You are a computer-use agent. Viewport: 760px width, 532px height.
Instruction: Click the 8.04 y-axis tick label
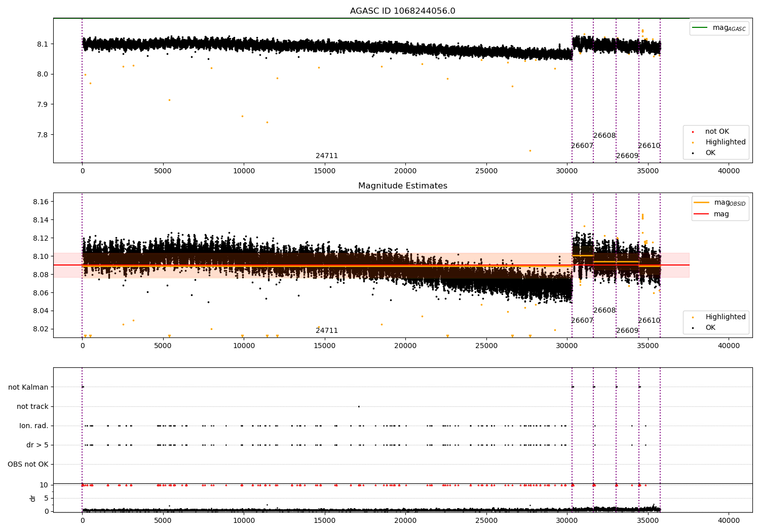(41, 311)
